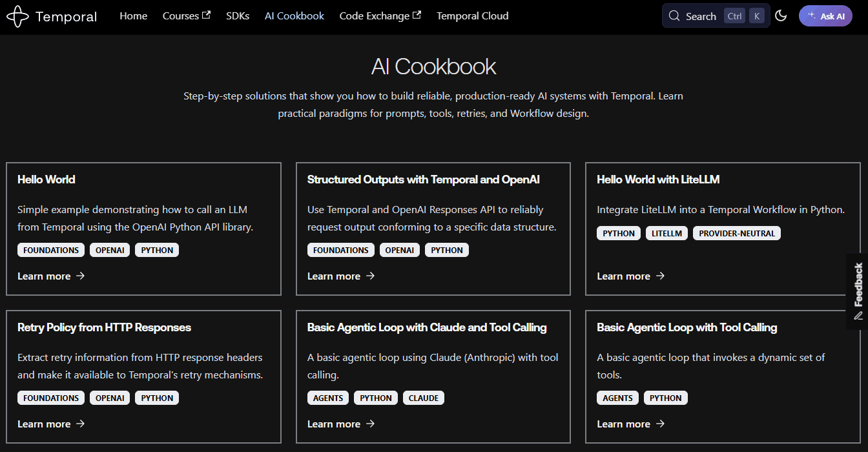The image size is (868, 452).
Task: Click PYTHON tag in Claude Agentic Loop card
Action: pos(376,398)
